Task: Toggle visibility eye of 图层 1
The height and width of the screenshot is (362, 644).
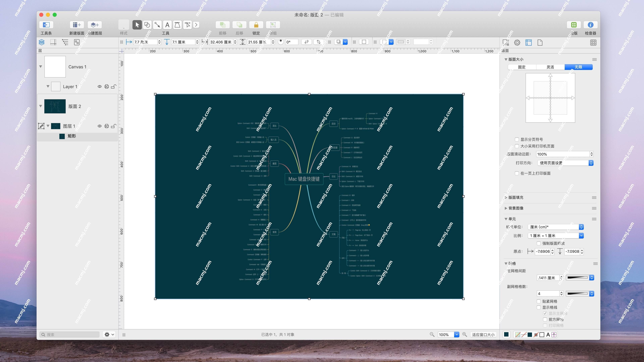Action: coord(99,126)
